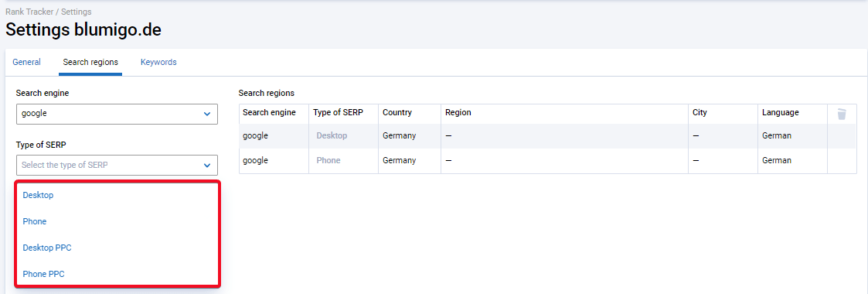This screenshot has width=868, height=294.
Task: Click Desktop in the first table row
Action: pos(332,135)
